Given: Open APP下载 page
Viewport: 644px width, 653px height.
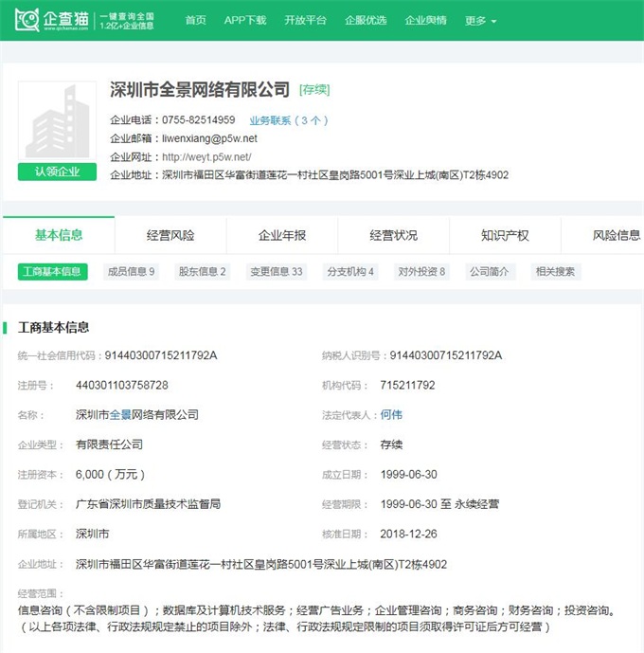Looking at the screenshot, I should 245,21.
